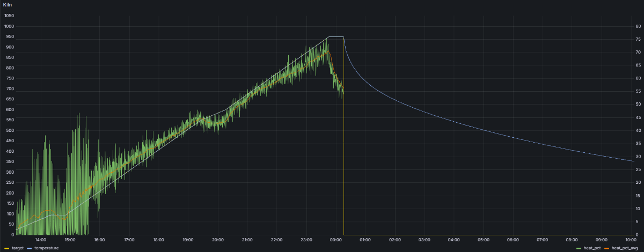Click the 20:00 time axis label
Screen dimensions: 644x252
tap(218, 240)
